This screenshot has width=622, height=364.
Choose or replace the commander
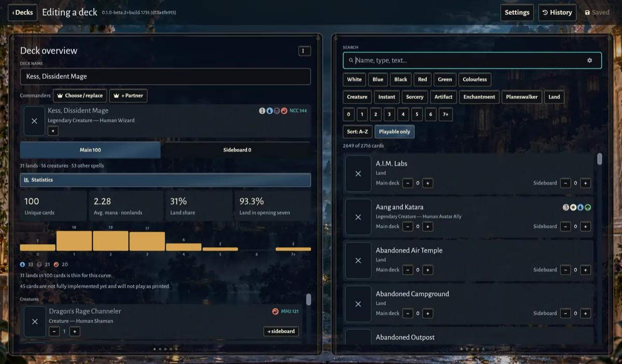click(80, 96)
